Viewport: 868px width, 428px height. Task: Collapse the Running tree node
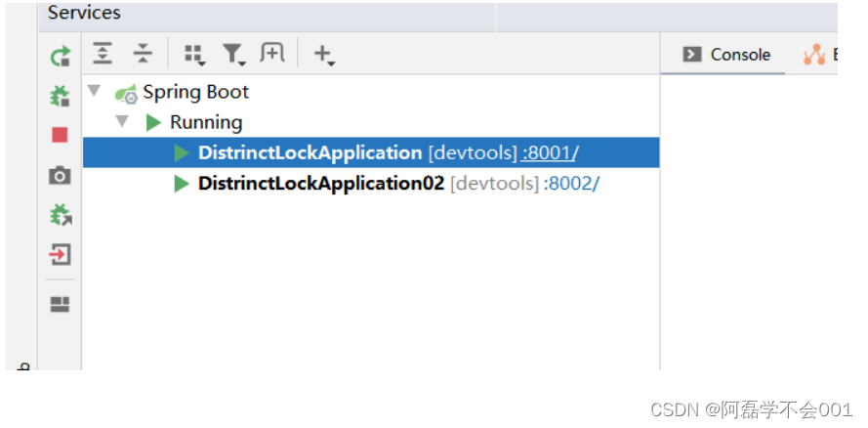click(122, 121)
